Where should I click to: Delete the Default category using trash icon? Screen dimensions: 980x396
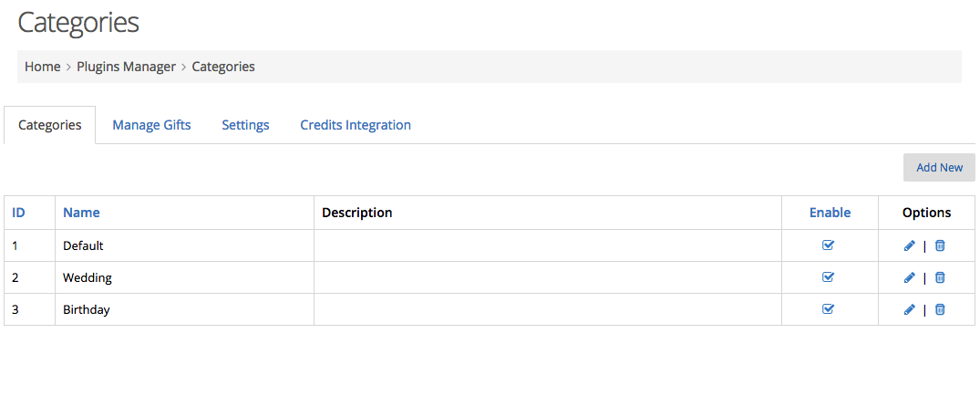(939, 245)
